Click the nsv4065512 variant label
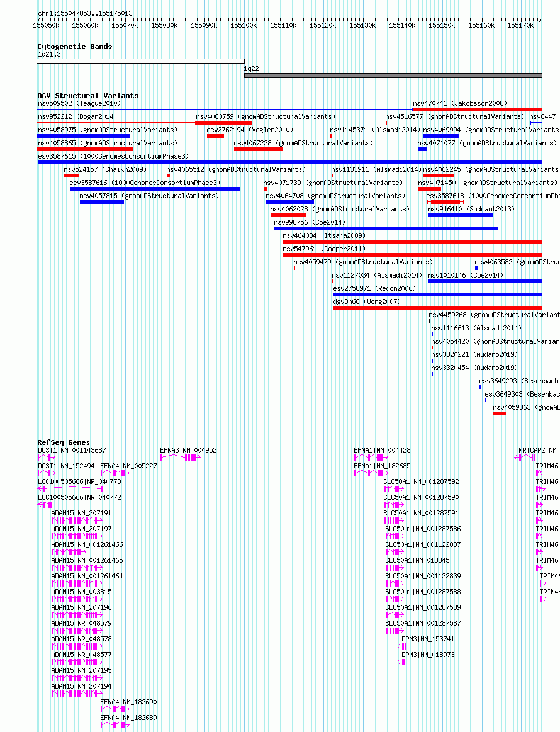 click(236, 169)
